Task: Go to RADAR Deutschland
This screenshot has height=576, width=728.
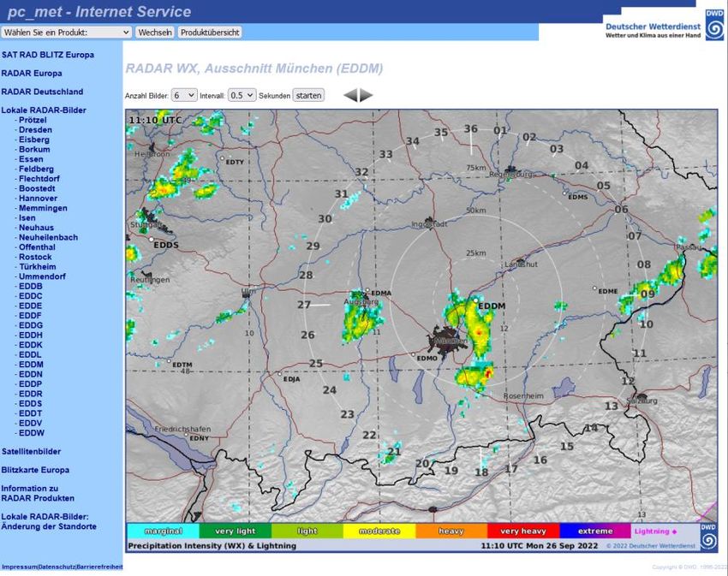Action: tap(42, 92)
